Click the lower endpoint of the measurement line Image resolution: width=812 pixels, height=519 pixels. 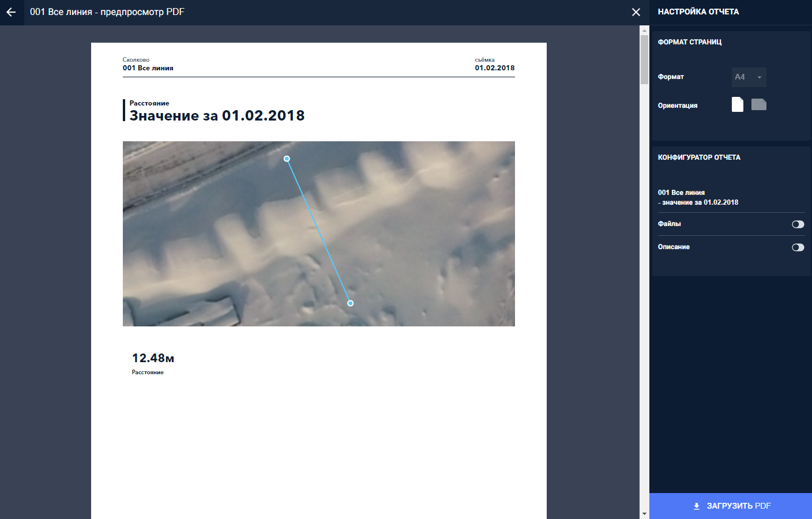coord(350,303)
